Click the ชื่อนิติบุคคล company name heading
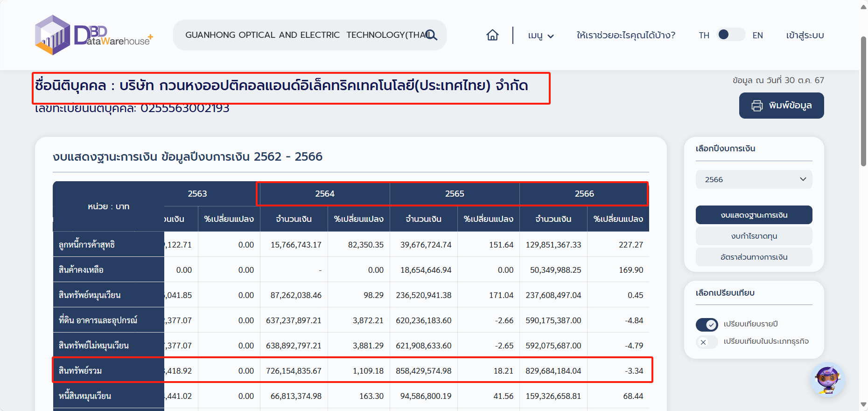868x411 pixels. [281, 86]
